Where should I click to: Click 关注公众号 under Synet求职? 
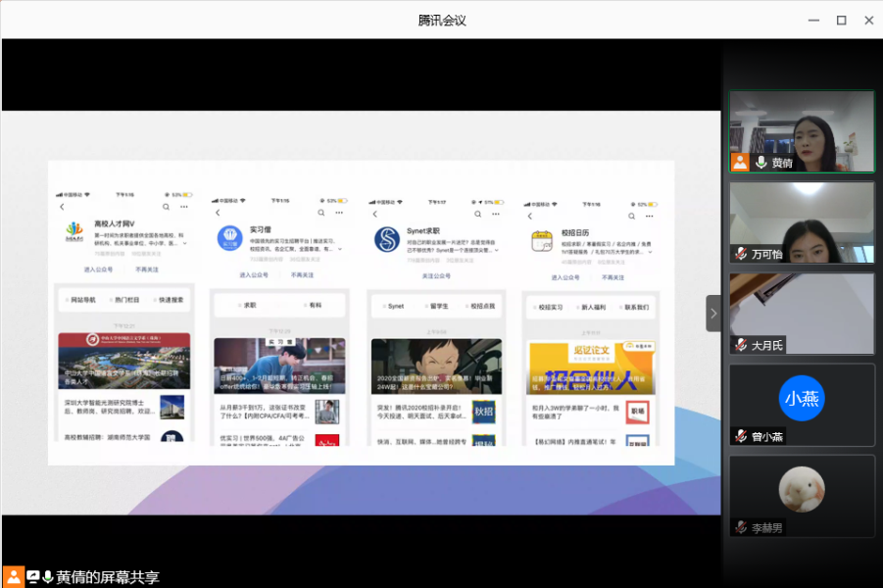436,276
